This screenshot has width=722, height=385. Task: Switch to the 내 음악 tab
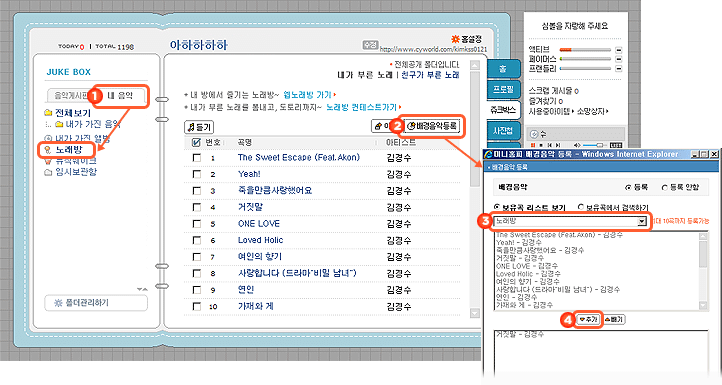tap(121, 96)
